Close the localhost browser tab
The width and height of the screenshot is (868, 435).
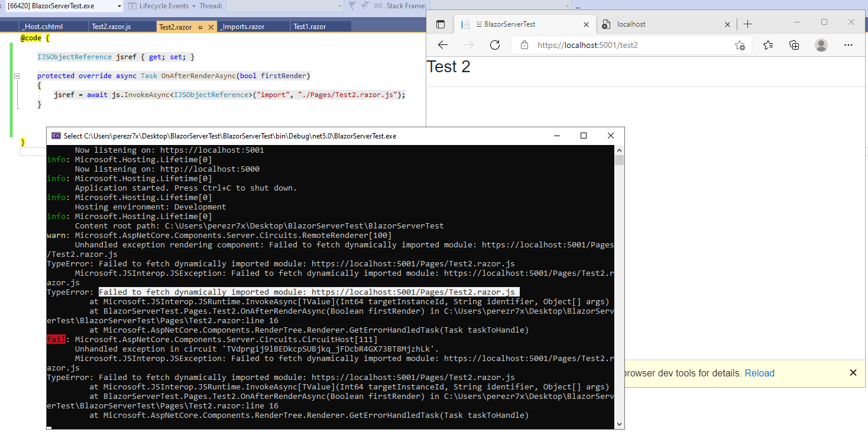728,24
